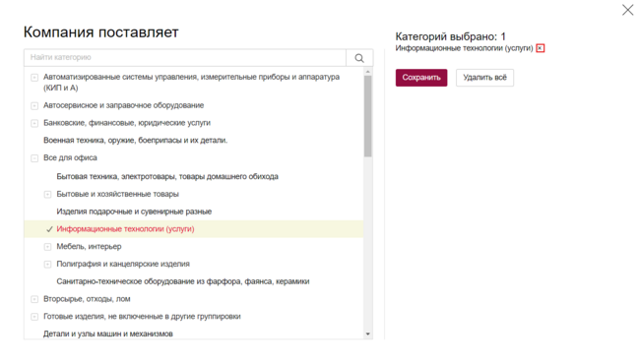Click the category list scrollbar thumb
Image resolution: width=640 pixels, height=364 pixels.
(368, 116)
